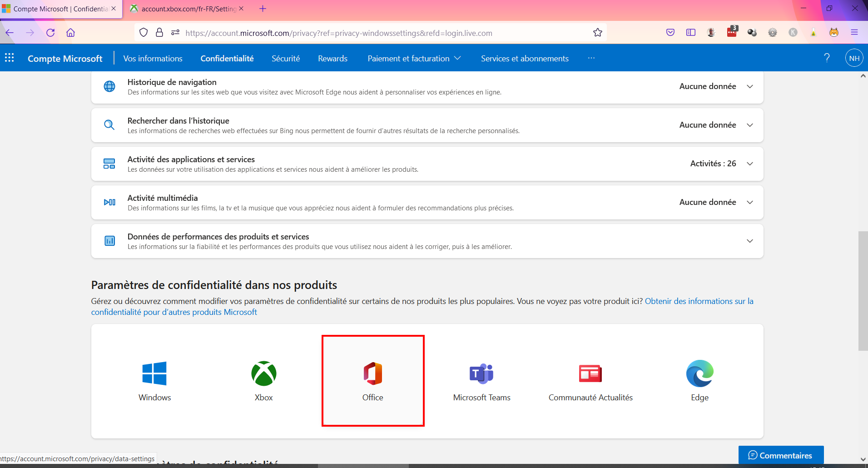Click the search history magnifier icon
Image resolution: width=868 pixels, height=468 pixels.
109,125
